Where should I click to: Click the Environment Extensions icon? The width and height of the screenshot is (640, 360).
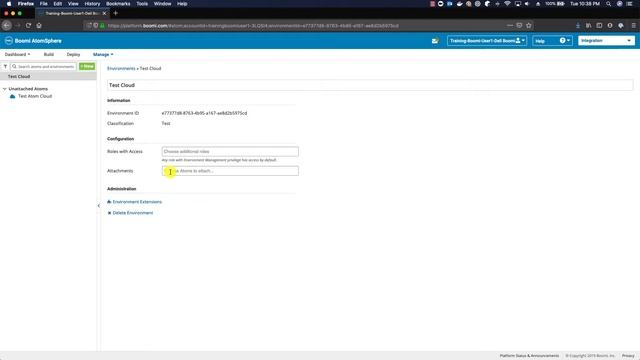(x=109, y=202)
